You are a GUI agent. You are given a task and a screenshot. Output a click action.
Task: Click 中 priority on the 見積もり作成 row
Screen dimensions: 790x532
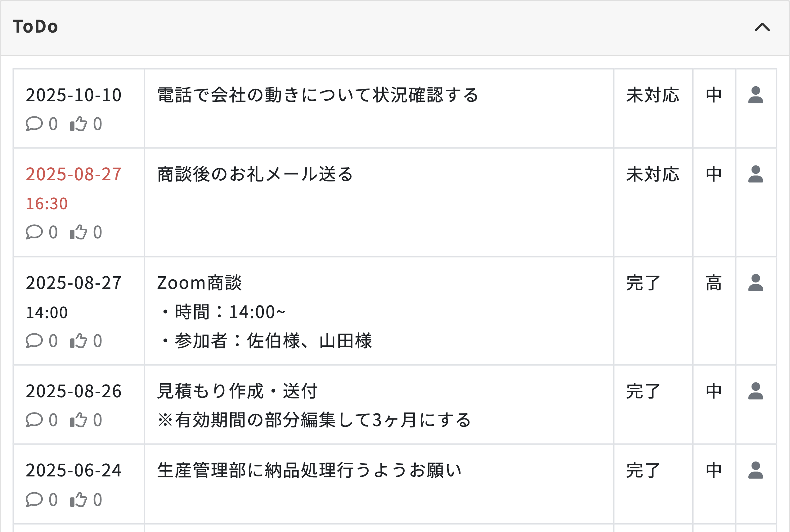pos(714,391)
